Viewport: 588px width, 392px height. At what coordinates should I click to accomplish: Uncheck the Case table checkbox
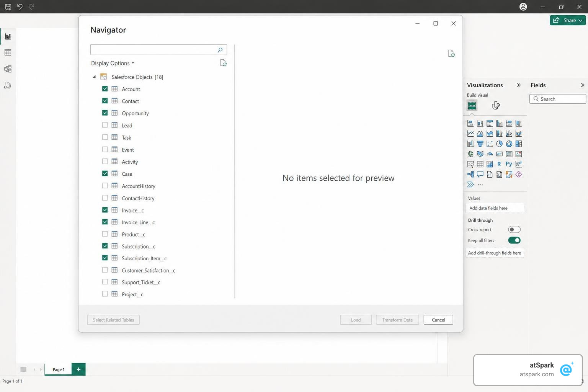105,173
